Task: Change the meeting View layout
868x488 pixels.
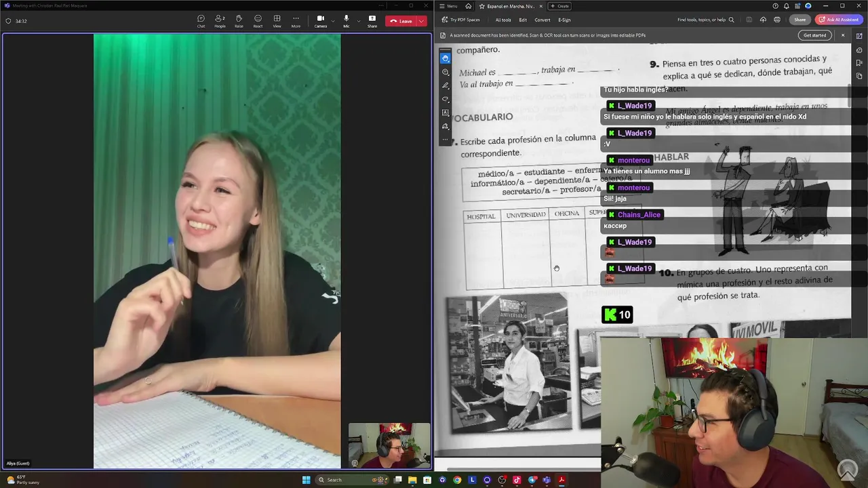Action: point(277,21)
